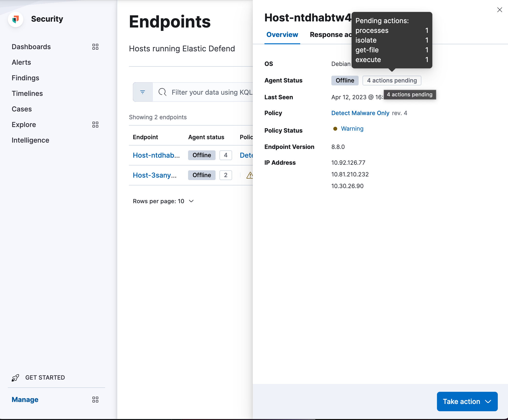This screenshot has width=508, height=420.
Task: Open the Manage submenu grid icon
Action: 95,400
